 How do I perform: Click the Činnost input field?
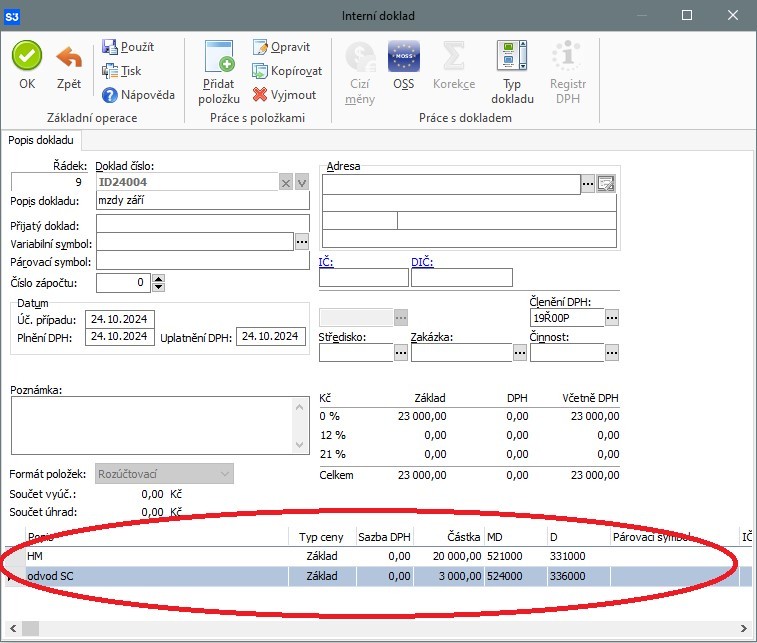(567, 353)
